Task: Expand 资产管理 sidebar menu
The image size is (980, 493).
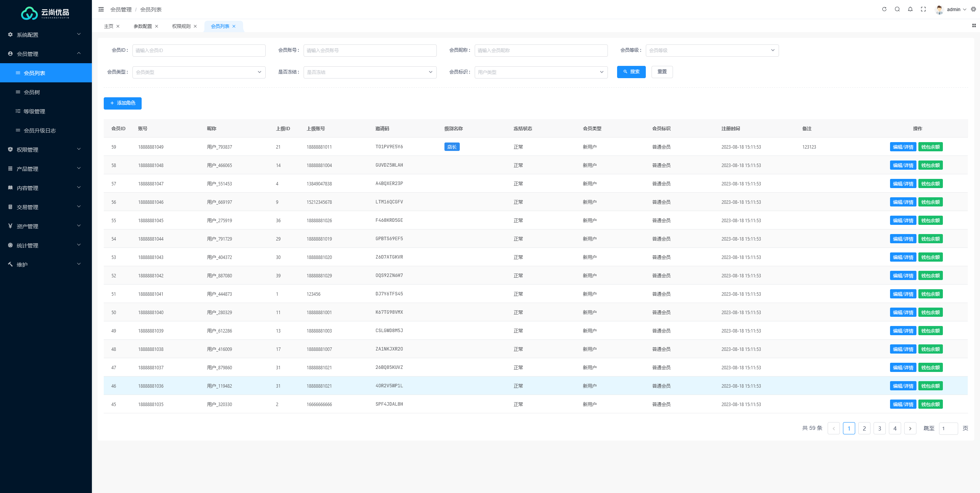Action: [x=46, y=226]
